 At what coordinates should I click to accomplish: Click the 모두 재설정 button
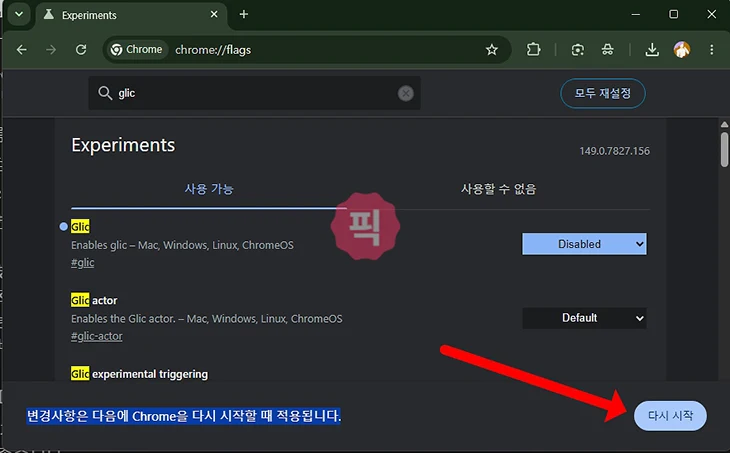(x=602, y=93)
